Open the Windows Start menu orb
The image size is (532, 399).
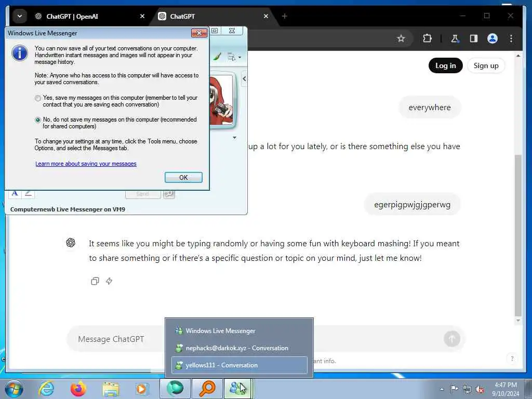point(14,389)
